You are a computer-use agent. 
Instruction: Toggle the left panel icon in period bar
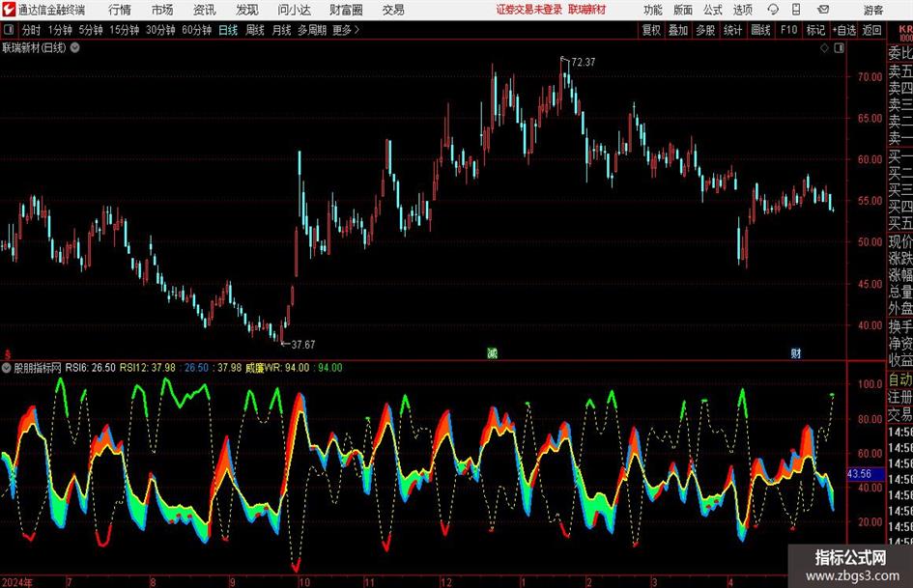9,30
